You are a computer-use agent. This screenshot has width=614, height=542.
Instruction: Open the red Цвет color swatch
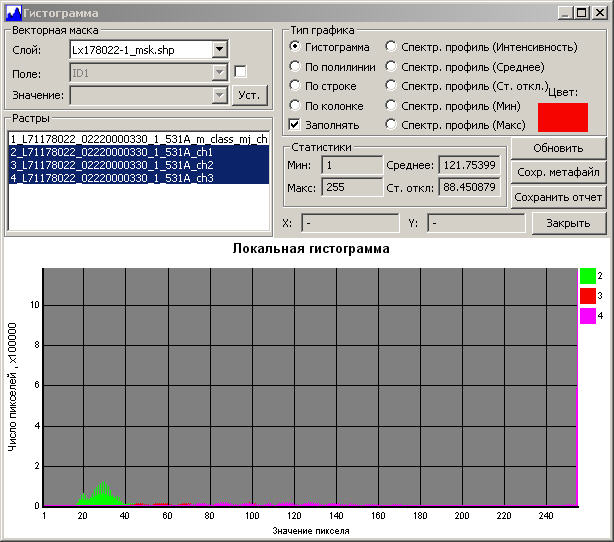point(563,117)
